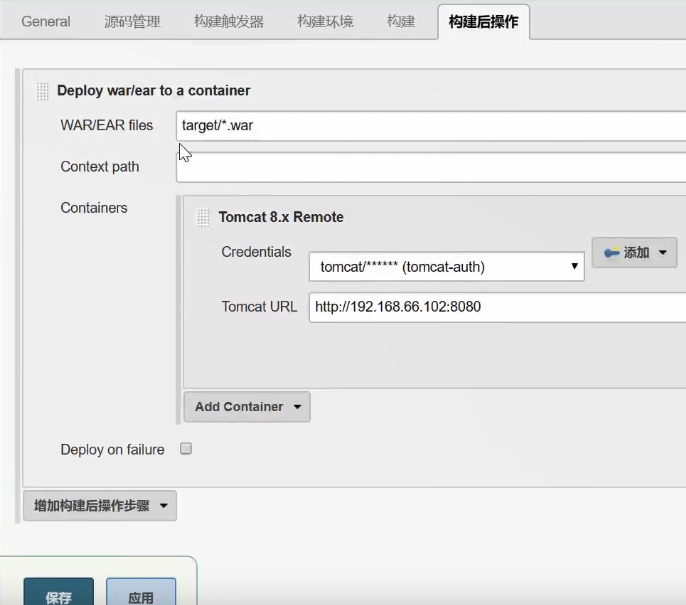Click the 保存 save button

[x=59, y=592]
